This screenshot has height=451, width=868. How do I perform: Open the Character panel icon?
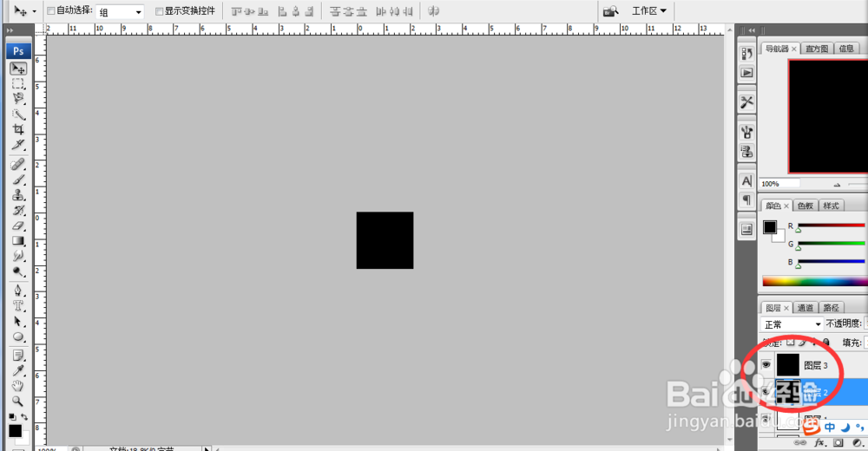coord(746,181)
